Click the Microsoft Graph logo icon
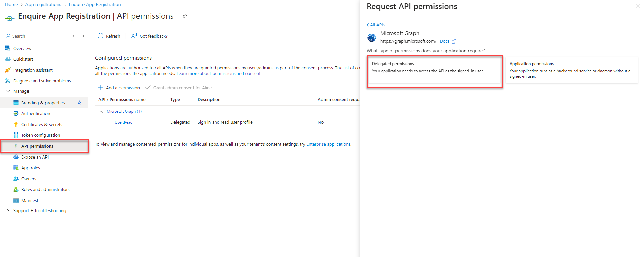644x257 pixels. [x=372, y=37]
